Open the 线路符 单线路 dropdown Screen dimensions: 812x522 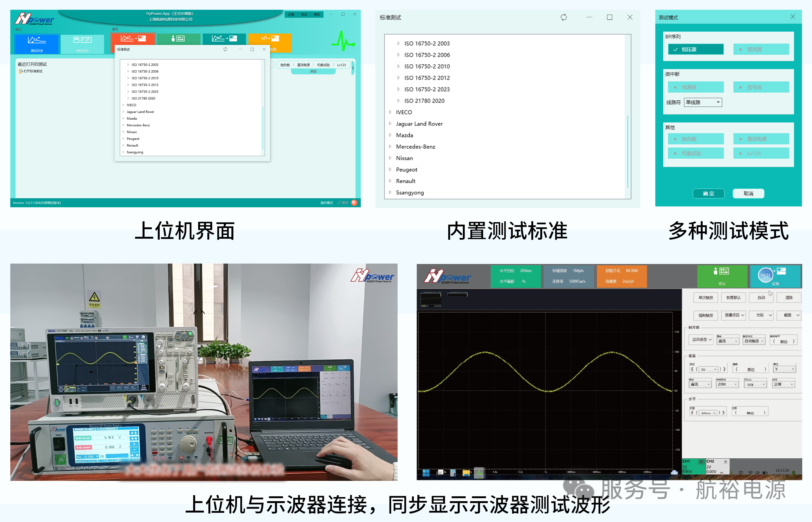point(703,102)
